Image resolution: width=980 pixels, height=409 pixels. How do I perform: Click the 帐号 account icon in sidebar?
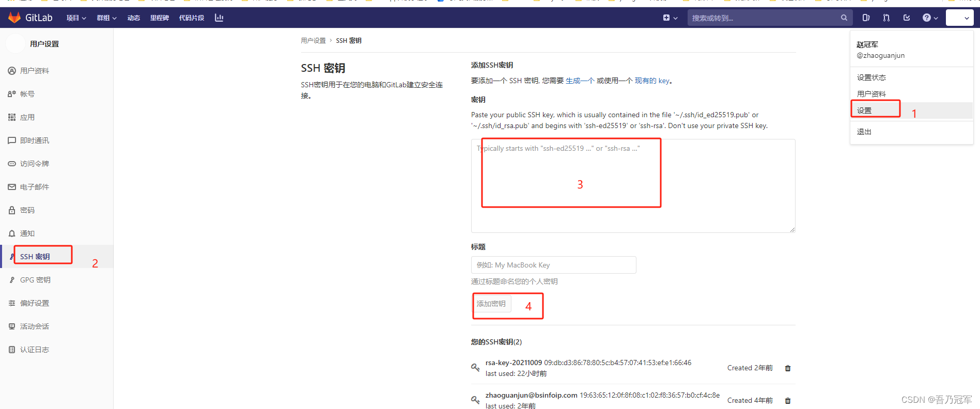[x=12, y=94]
